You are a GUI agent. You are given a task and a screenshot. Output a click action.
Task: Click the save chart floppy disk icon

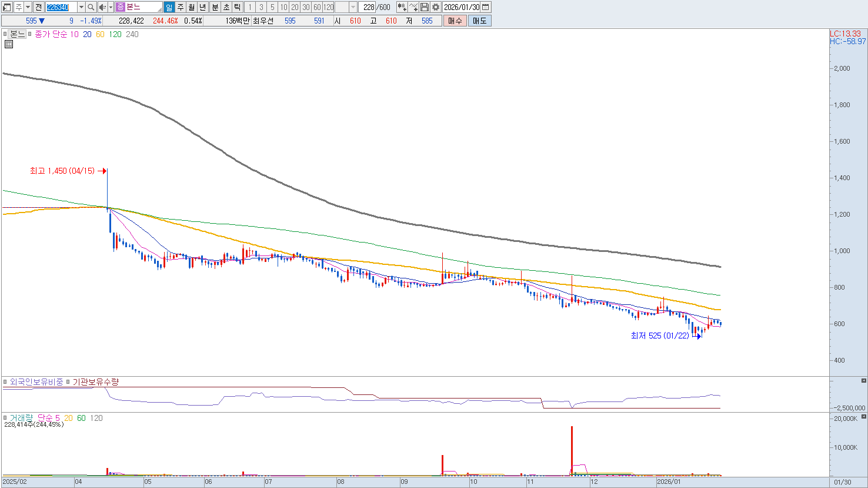[x=425, y=7]
